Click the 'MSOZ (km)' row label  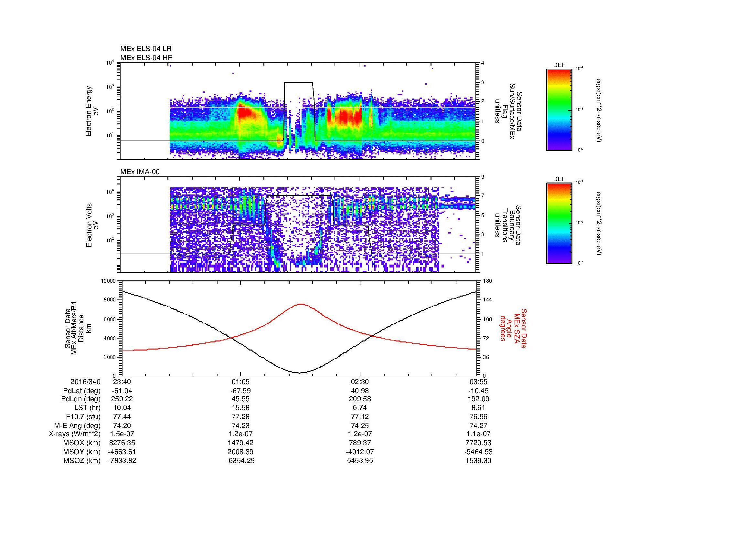[x=82, y=461]
